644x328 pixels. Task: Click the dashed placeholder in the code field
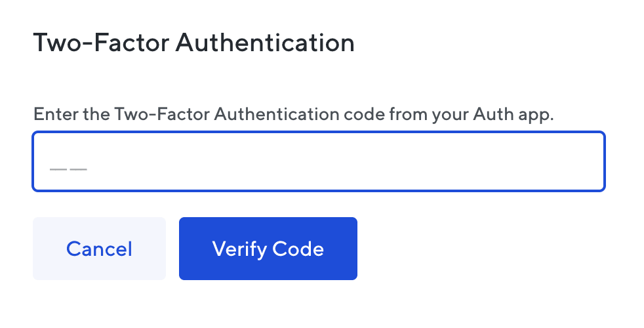pos(68,168)
